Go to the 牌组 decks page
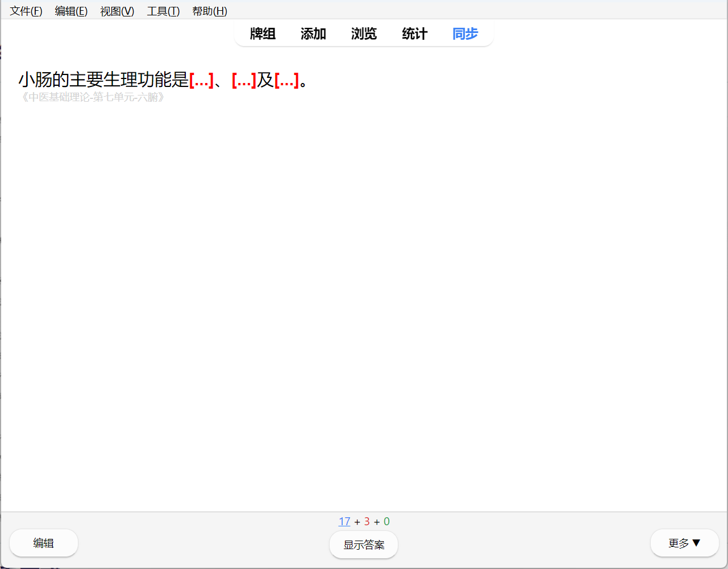This screenshot has height=569, width=728. pos(263,34)
